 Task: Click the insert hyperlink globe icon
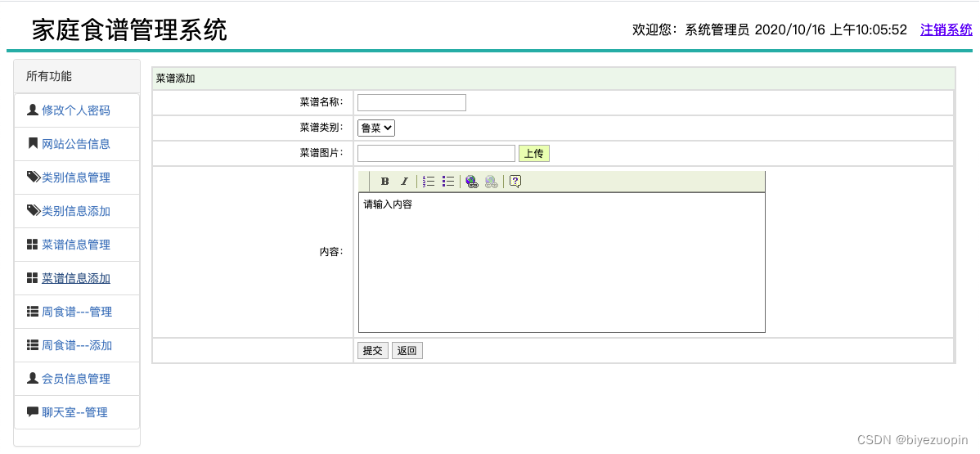[x=473, y=182]
